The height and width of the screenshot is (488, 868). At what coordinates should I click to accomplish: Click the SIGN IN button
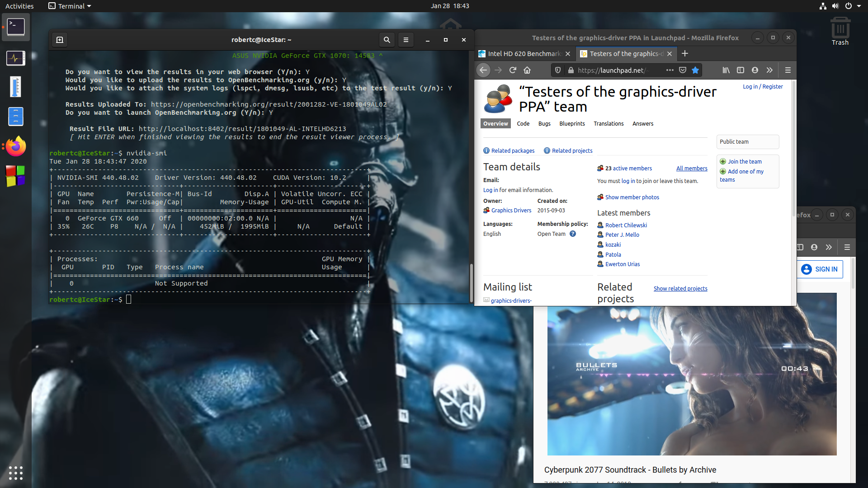tap(820, 269)
